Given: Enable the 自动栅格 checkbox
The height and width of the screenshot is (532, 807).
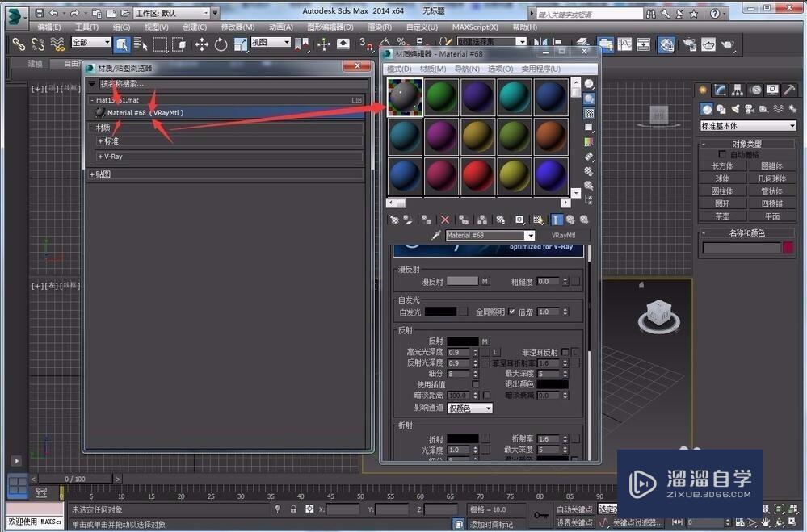Looking at the screenshot, I should click(x=722, y=154).
